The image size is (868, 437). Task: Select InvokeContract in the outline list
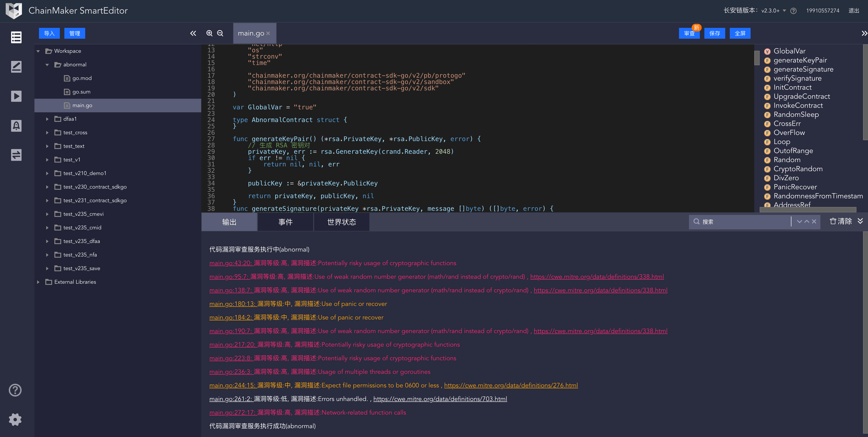tap(798, 105)
